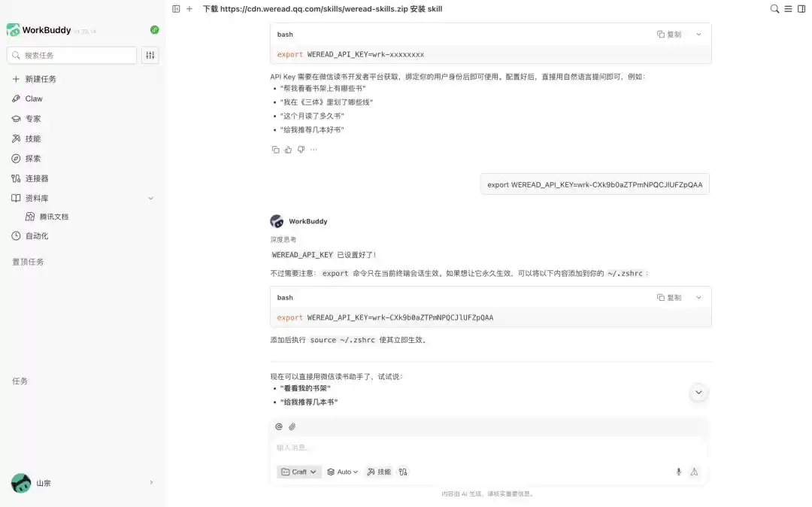Click the example "这个月读了多久书"
Viewport: 812px width, 507px height.
tap(312, 117)
